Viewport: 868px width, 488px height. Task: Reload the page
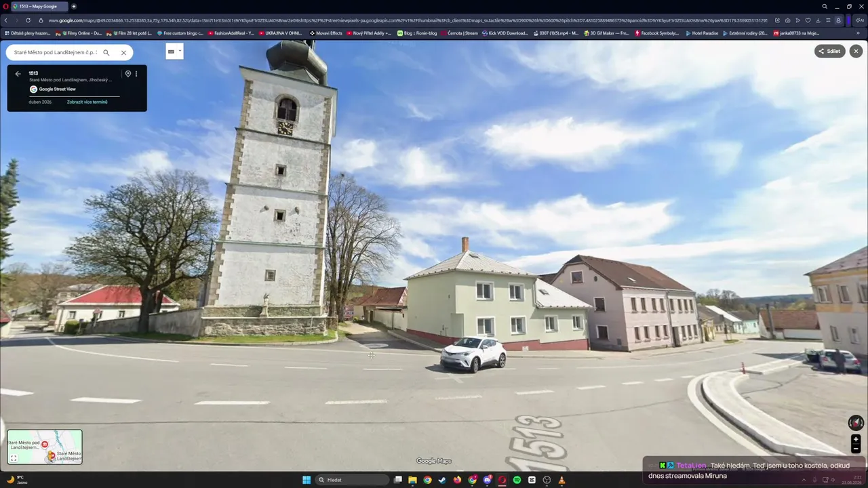(x=28, y=20)
